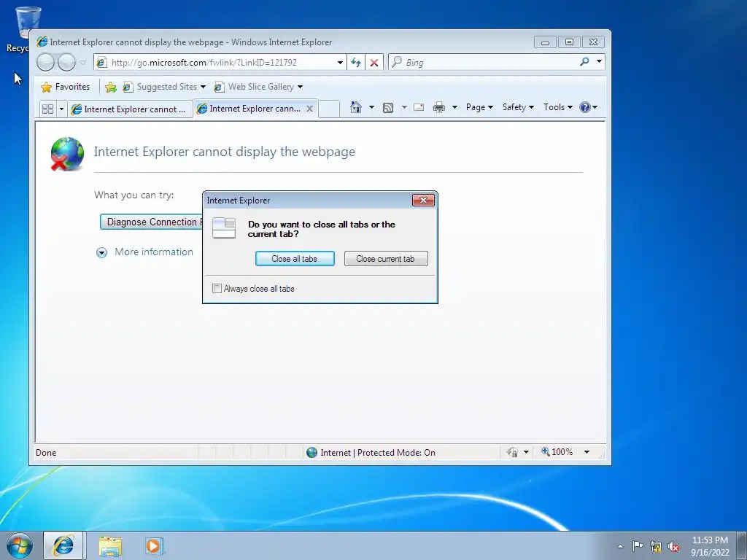Click Close current tab button

(x=386, y=259)
